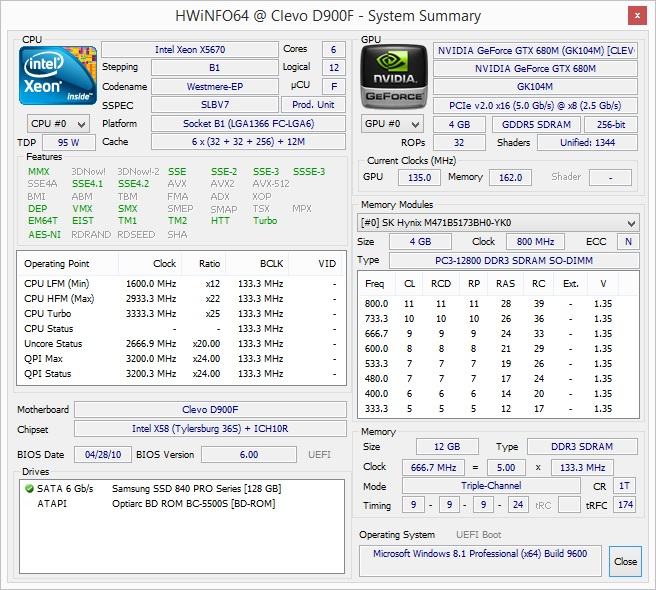Click the BIOS date 04/28/10 field
The height and width of the screenshot is (590, 656).
tap(103, 454)
